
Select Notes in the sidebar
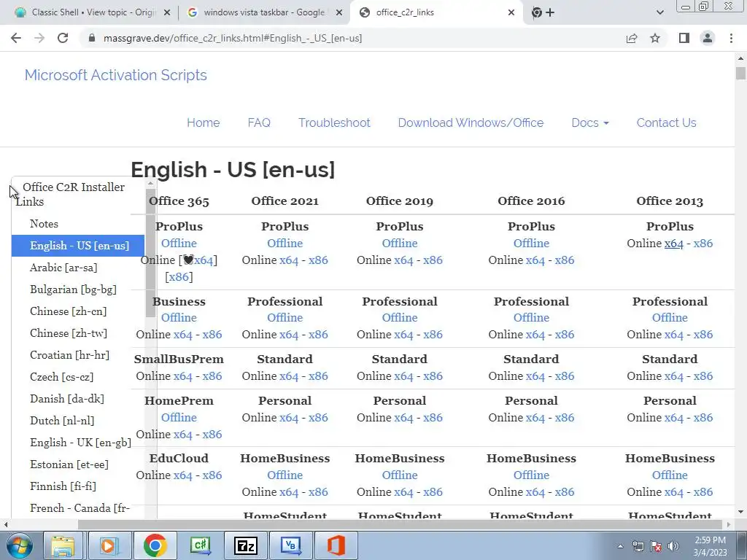point(44,224)
